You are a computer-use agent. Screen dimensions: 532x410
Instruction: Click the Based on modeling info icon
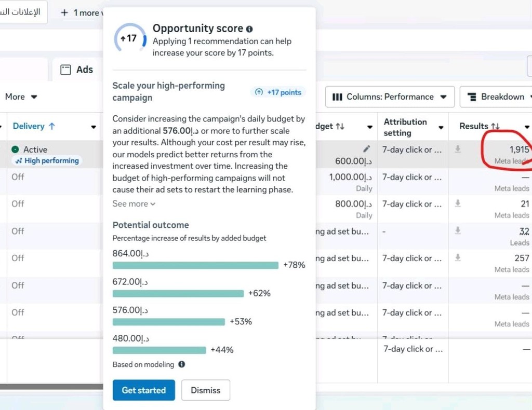[182, 364]
